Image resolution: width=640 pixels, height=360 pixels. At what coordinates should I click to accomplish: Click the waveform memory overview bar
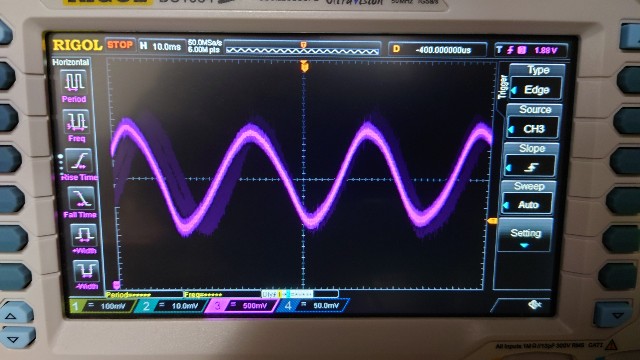(302, 49)
